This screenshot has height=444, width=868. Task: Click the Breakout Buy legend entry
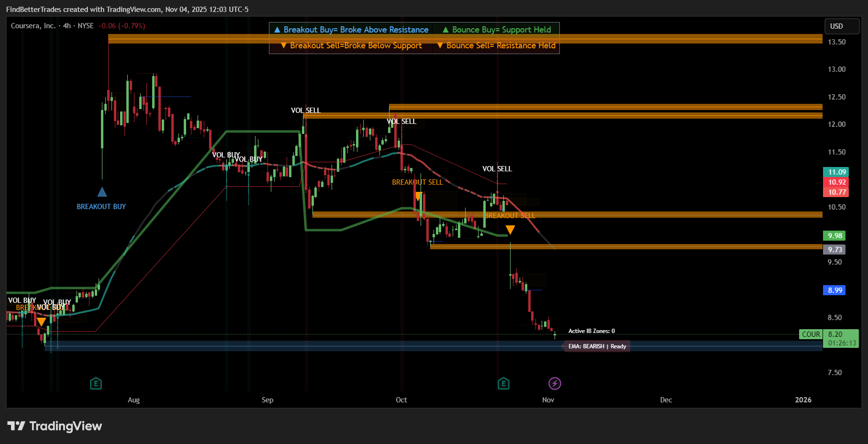[x=351, y=30]
